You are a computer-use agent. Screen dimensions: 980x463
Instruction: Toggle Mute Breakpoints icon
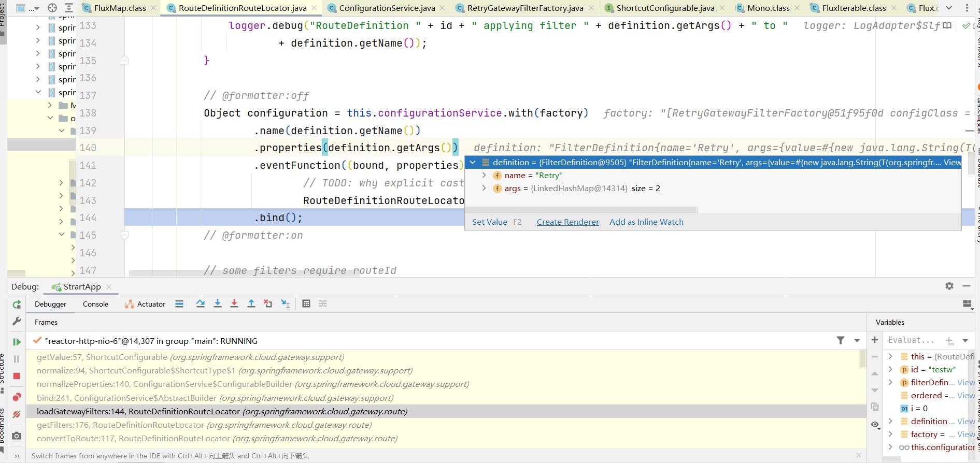click(x=17, y=414)
